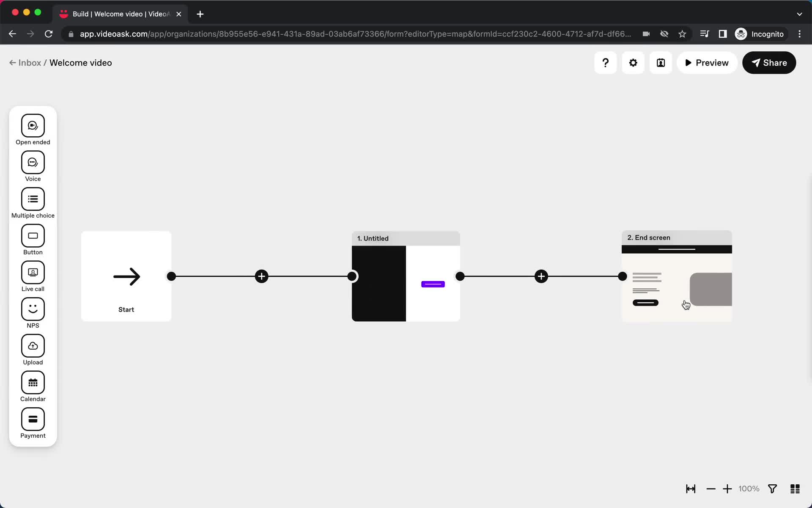
Task: Select the Payment question type
Action: (33, 424)
